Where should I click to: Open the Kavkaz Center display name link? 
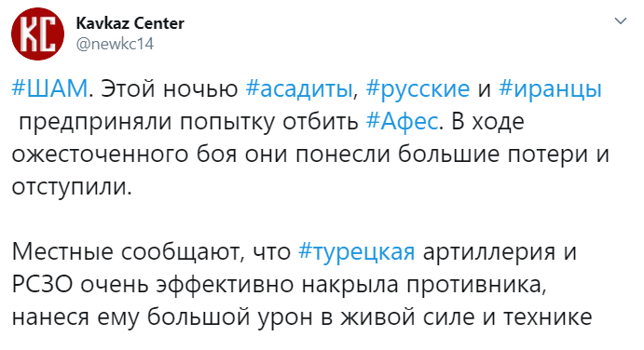tap(130, 23)
